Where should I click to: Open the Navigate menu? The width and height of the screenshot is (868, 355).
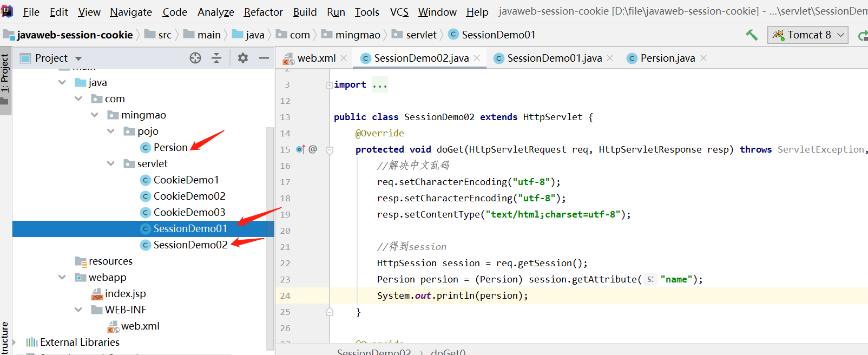coord(131,12)
